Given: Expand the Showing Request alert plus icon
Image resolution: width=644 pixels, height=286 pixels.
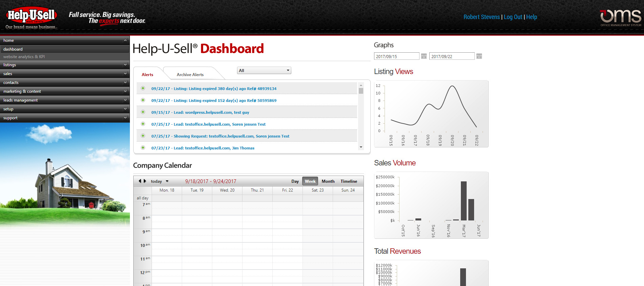Looking at the screenshot, I should pos(143,136).
